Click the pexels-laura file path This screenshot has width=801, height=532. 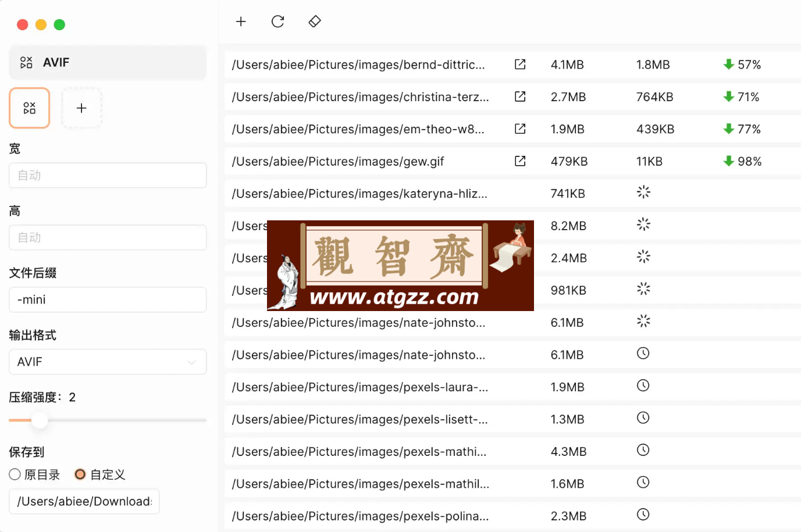coord(360,387)
